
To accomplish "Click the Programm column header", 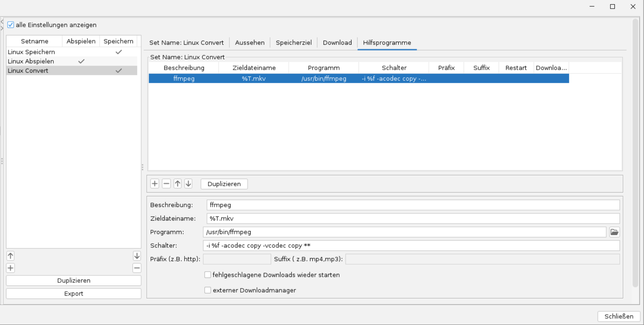I will tap(324, 68).
